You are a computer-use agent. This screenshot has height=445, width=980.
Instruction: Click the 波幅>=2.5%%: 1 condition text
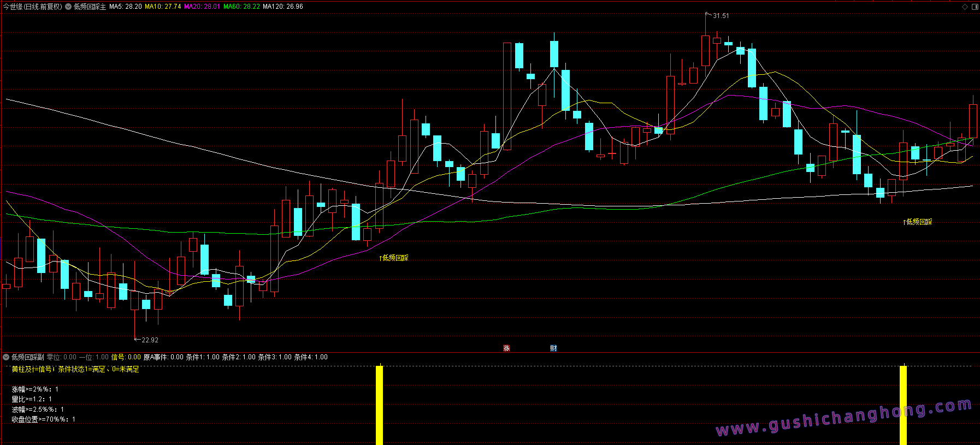(38, 410)
